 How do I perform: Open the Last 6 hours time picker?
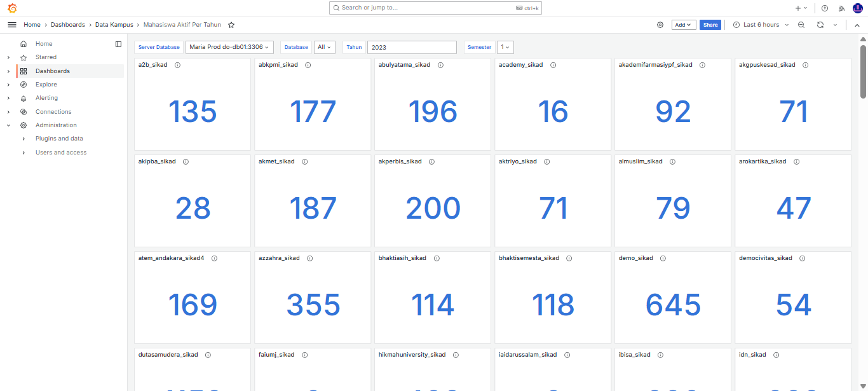pos(761,25)
